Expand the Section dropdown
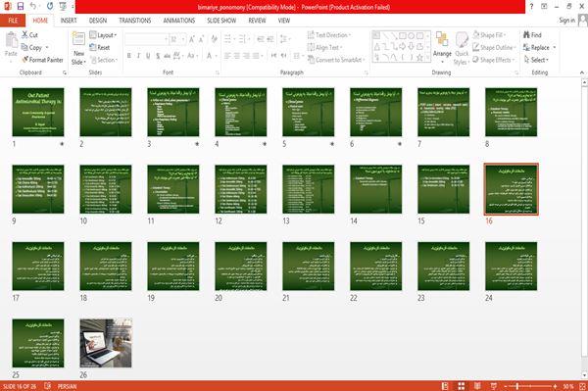588x391 pixels. [104, 60]
